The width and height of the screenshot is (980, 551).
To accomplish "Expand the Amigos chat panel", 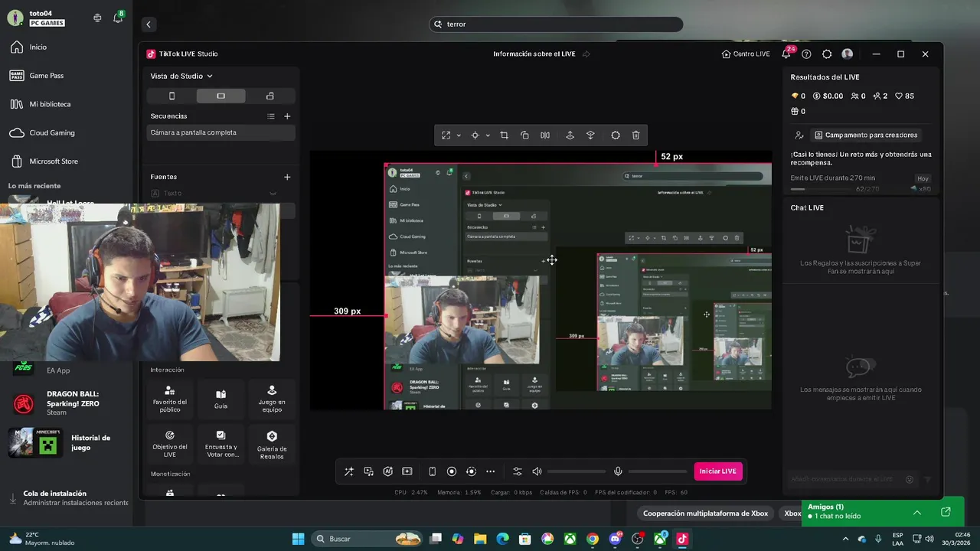I will 917,513.
